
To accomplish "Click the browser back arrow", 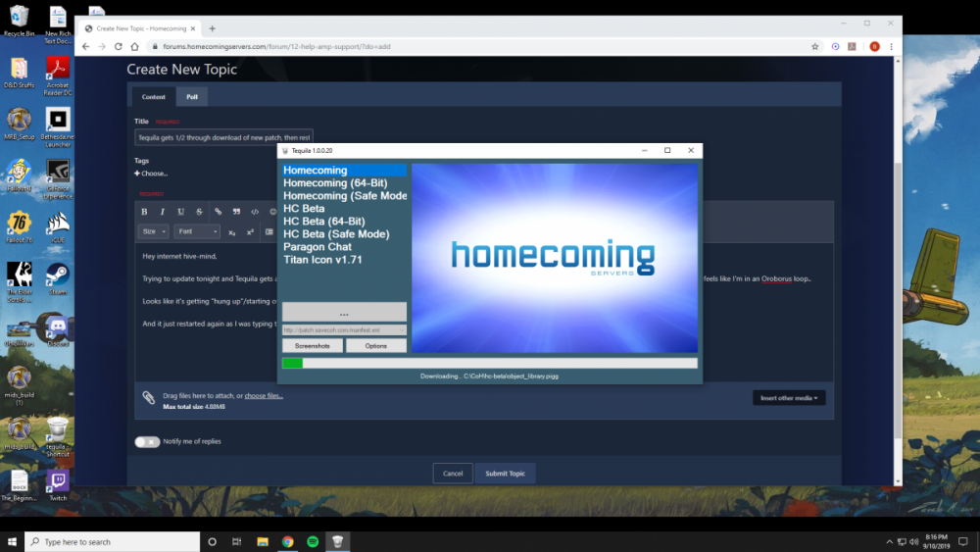I will [85, 46].
